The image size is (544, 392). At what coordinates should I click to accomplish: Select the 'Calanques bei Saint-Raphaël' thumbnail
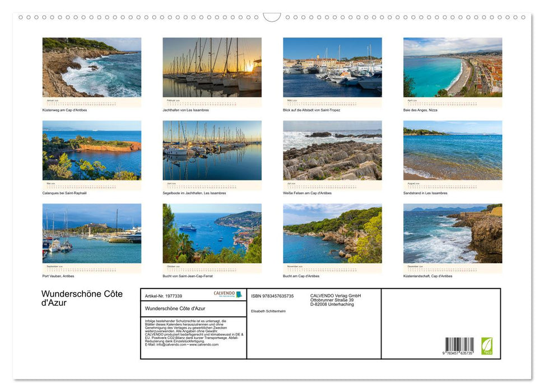click(91, 151)
